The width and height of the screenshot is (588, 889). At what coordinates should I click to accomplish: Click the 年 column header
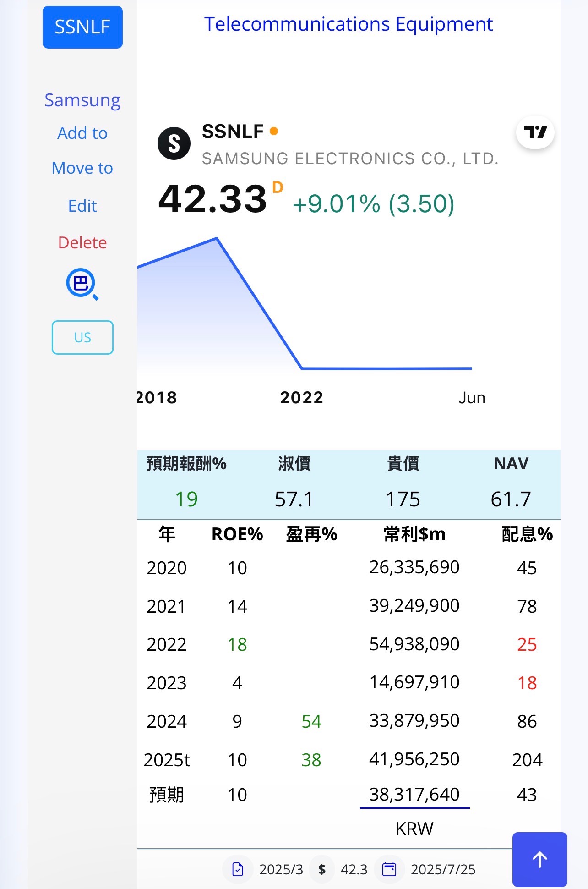pos(167,534)
